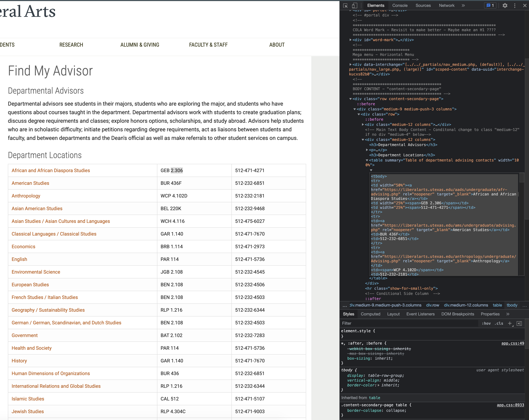
Task: Select the div.medium-12.columns breadcrumb item
Action: [466, 305]
